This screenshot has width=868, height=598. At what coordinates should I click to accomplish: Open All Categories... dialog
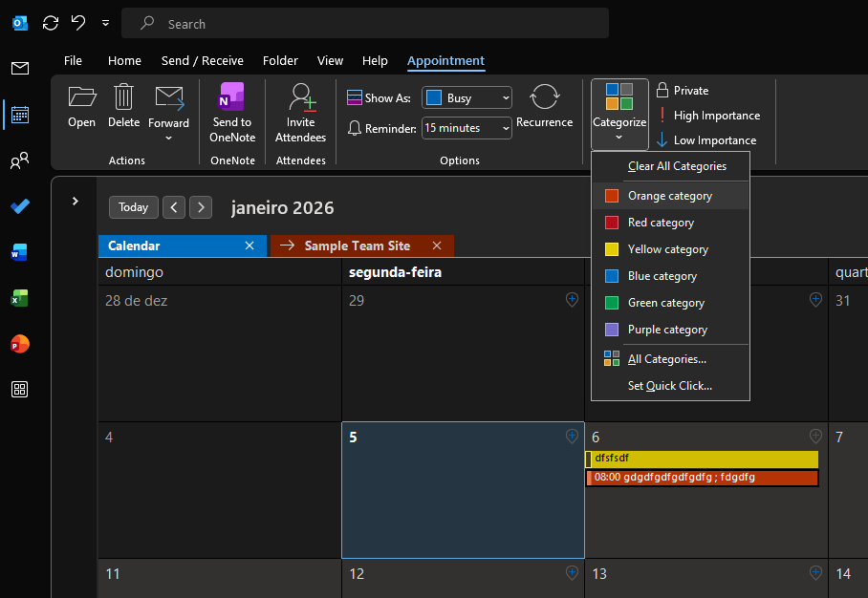coord(670,359)
